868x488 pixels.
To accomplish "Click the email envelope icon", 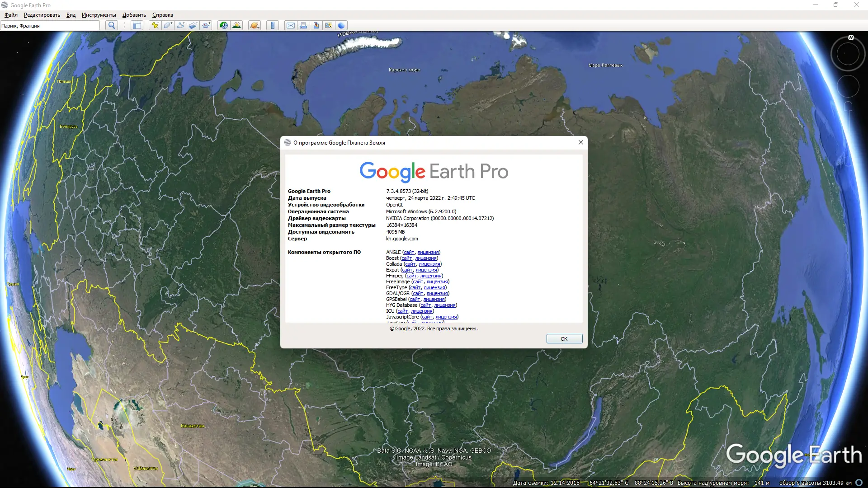I will click(x=291, y=26).
